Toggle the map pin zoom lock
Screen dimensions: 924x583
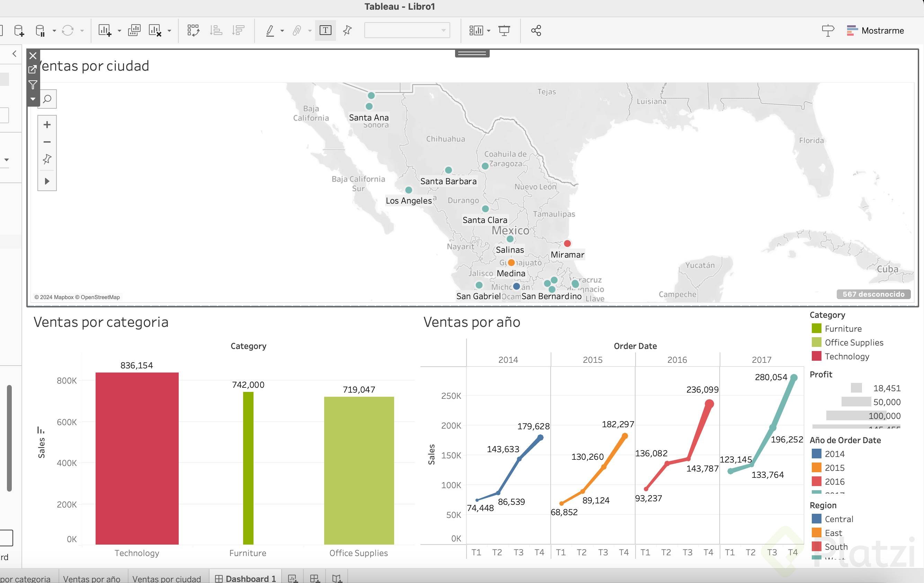click(x=47, y=159)
